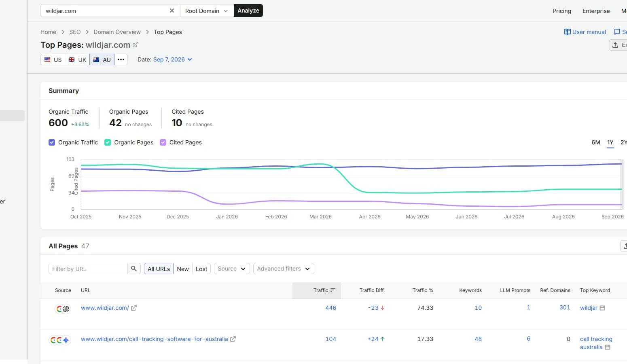The height and width of the screenshot is (364, 627).
Task: Show New pages filter
Action: coord(183,269)
